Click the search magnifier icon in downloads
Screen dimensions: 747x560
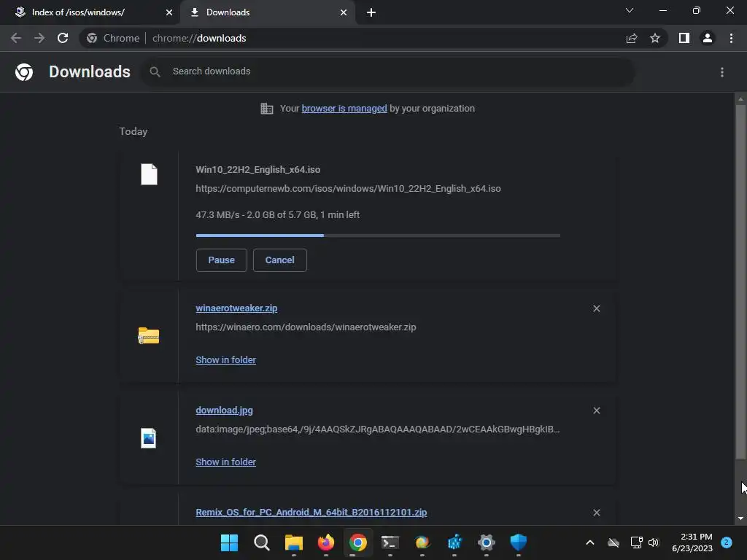(155, 72)
